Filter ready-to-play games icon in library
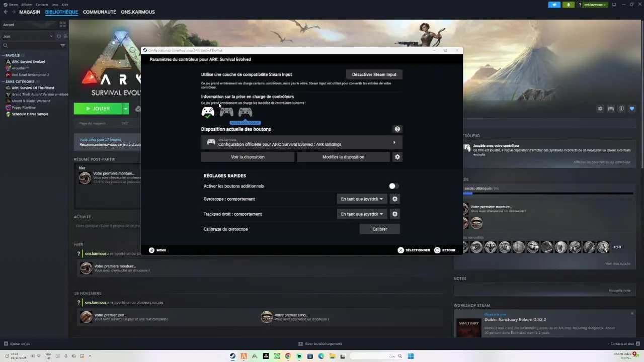644x362 pixels. 64,36
